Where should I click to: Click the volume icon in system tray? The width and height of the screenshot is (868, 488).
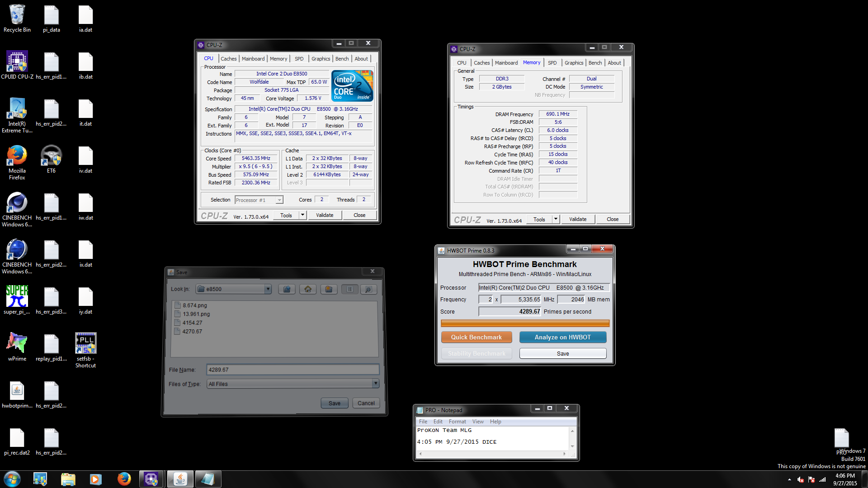800,479
